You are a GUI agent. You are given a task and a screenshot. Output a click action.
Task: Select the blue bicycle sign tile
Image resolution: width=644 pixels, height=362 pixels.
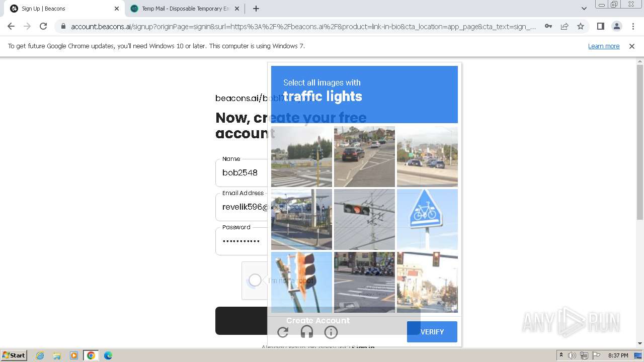tap(427, 219)
